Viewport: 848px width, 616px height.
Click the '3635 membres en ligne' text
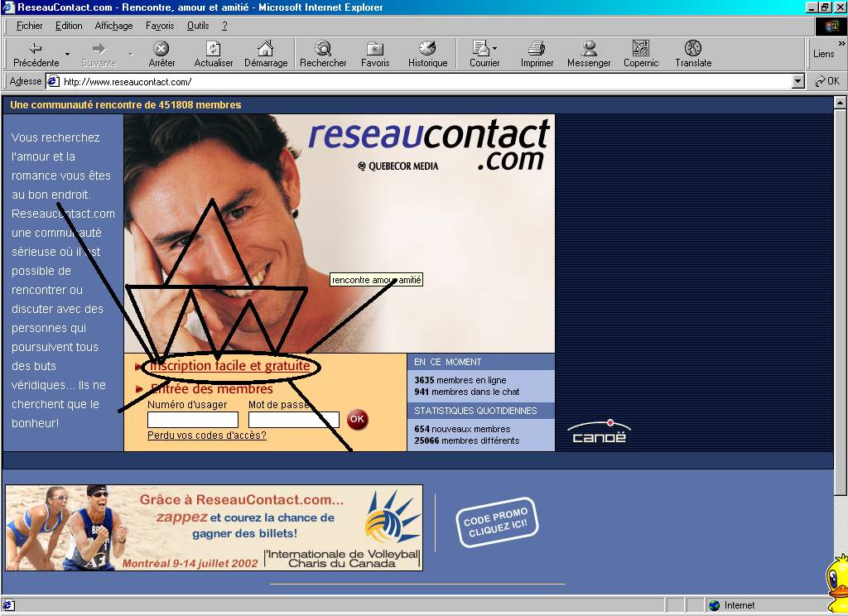[x=460, y=380]
